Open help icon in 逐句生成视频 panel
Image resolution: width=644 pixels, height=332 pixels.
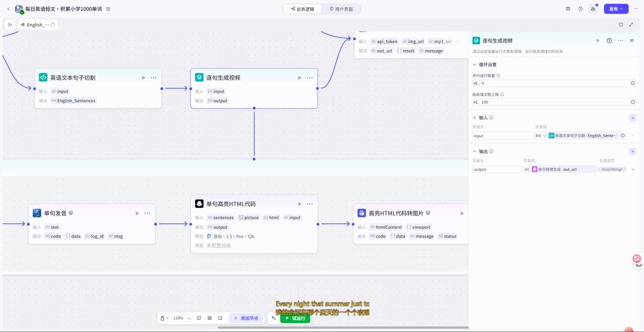click(x=609, y=41)
